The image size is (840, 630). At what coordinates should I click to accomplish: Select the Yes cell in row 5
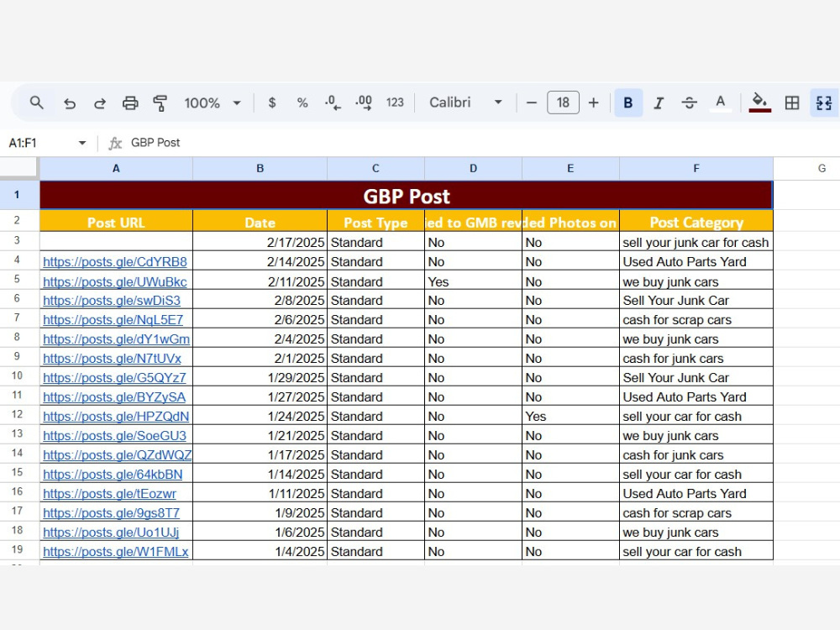click(x=473, y=281)
